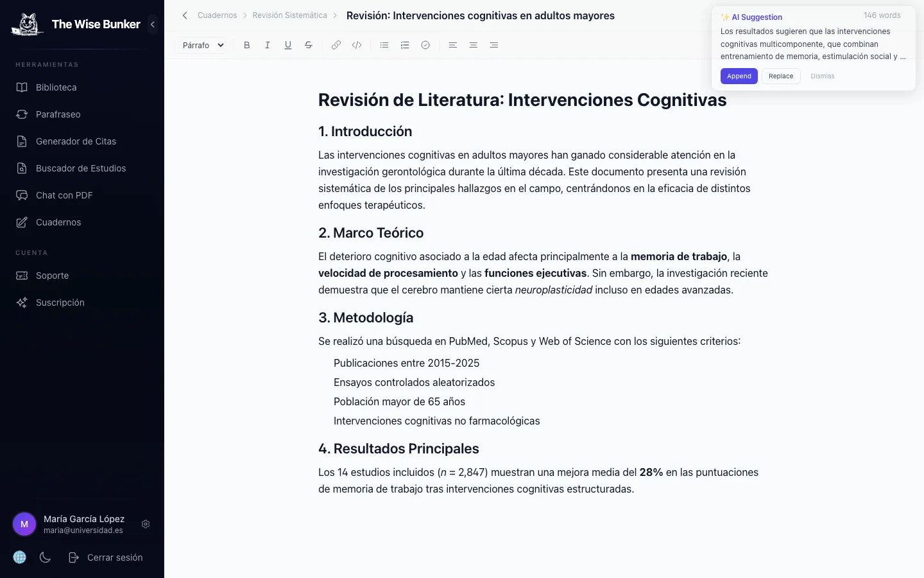Open the Párrafo style dropdown
The width and height of the screenshot is (924, 578).
tap(202, 45)
